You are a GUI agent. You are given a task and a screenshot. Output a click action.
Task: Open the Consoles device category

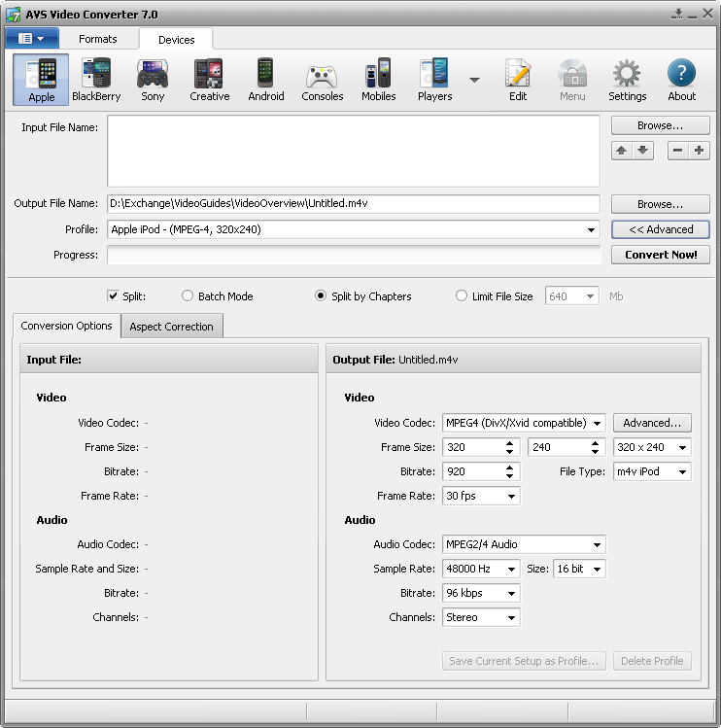[x=322, y=80]
